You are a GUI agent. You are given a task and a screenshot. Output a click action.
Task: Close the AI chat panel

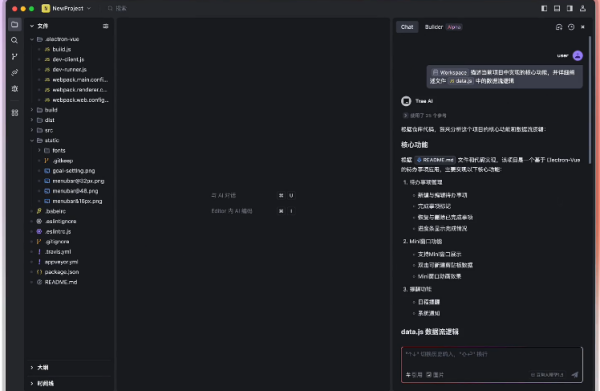(x=583, y=27)
